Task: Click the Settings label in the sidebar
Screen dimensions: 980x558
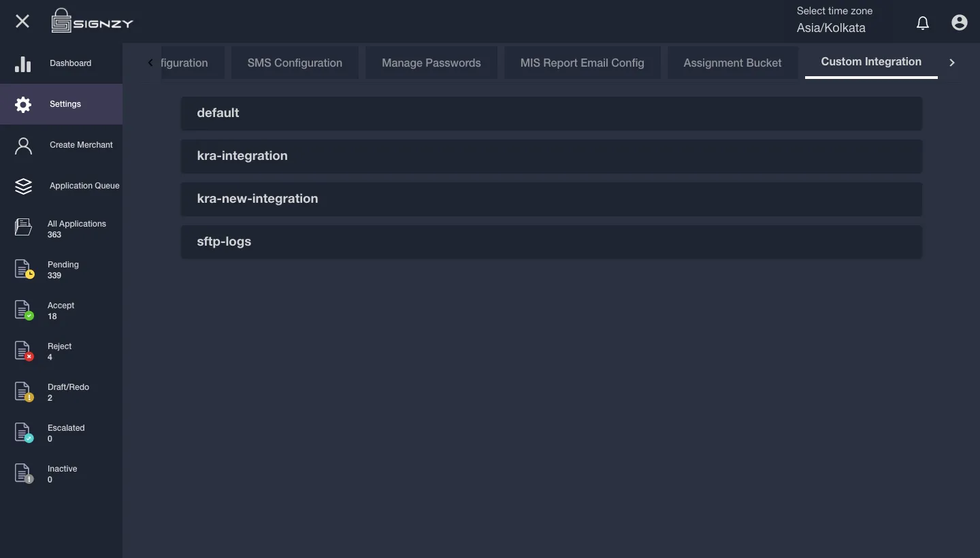Action: pos(65,104)
